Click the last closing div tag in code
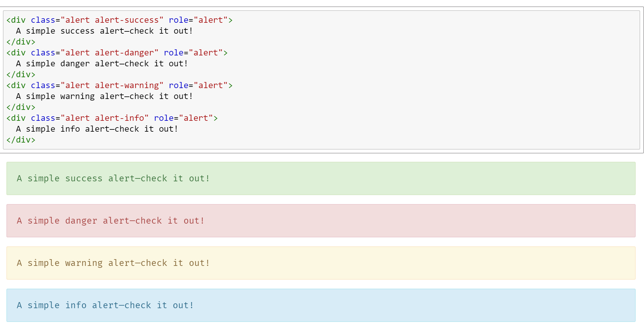The height and width of the screenshot is (329, 644). coord(21,140)
